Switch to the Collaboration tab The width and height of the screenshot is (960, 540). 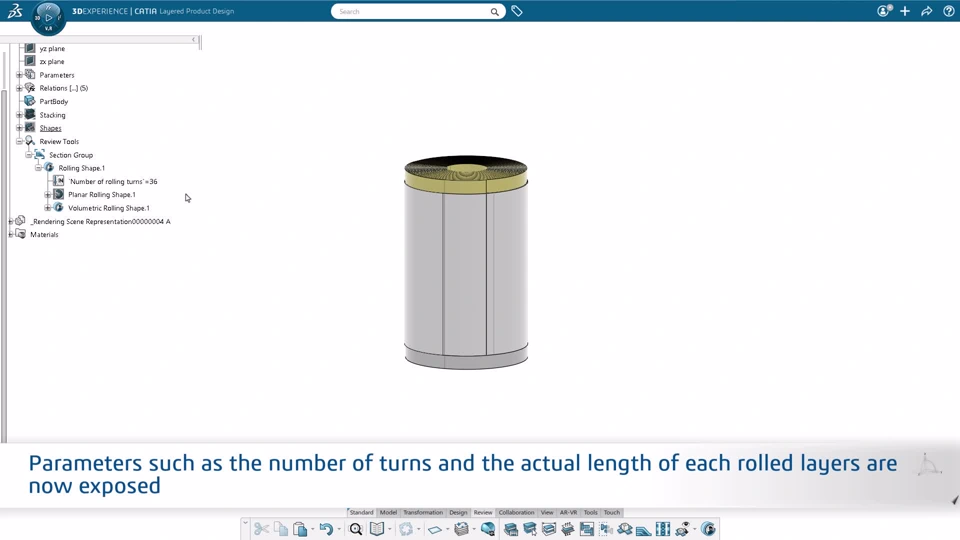coord(516,512)
